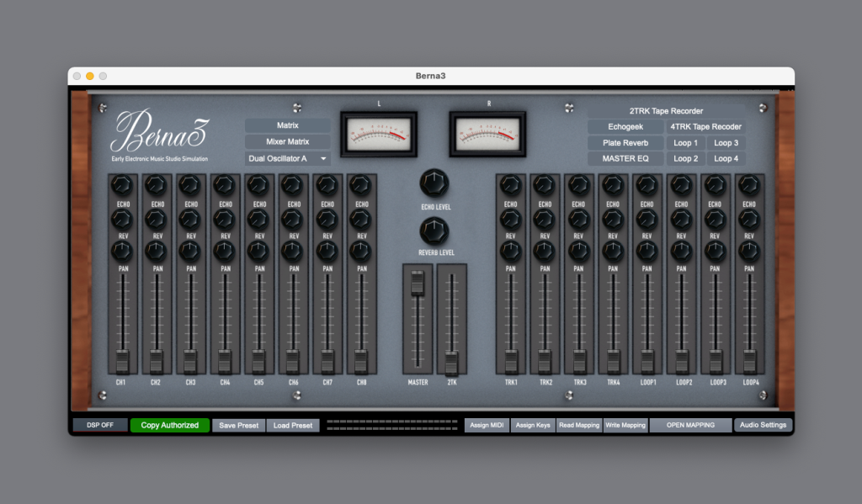
Task: Expand the Dual Oscillator A dropdown
Action: [287, 157]
